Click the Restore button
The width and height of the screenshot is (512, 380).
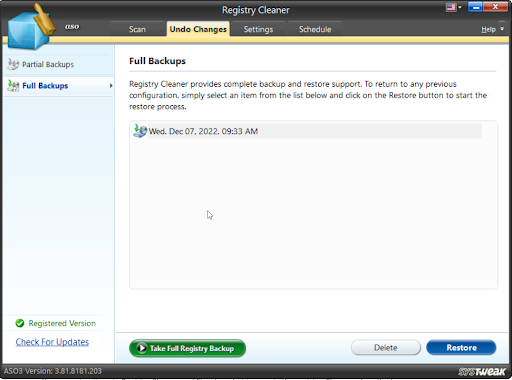click(461, 348)
